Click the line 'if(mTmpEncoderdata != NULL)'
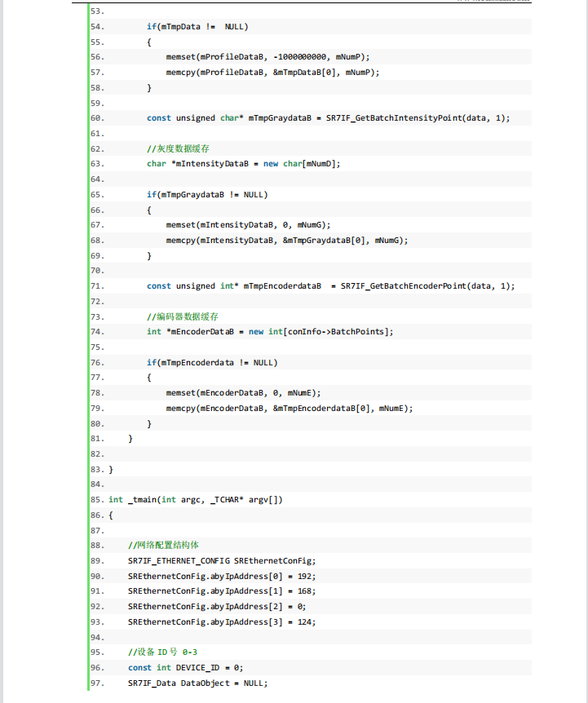The height and width of the screenshot is (703, 588). pyautogui.click(x=212, y=363)
